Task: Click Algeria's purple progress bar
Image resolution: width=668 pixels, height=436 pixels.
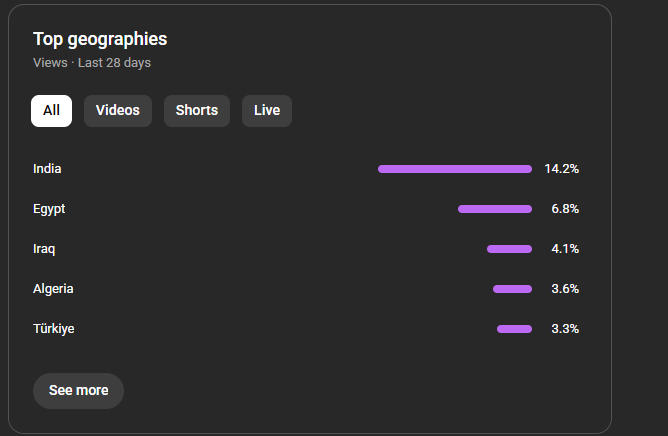Action: click(x=512, y=289)
